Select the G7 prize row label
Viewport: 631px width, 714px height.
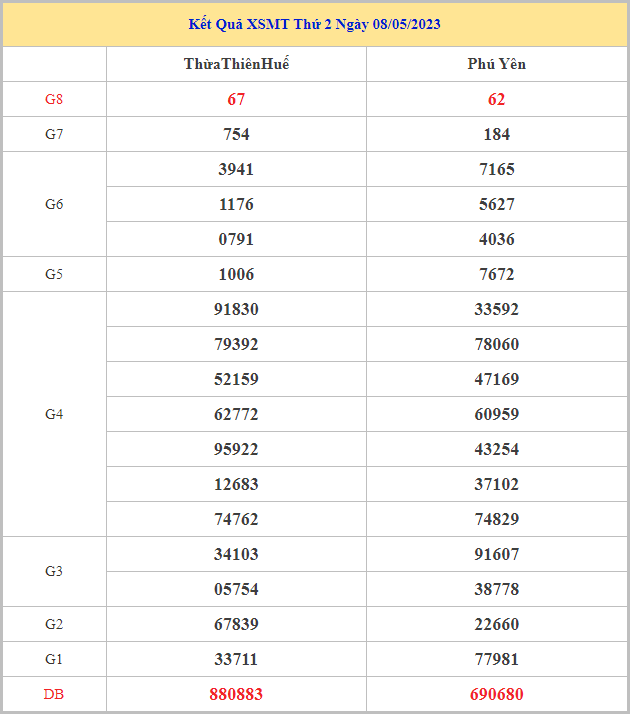click(x=54, y=134)
